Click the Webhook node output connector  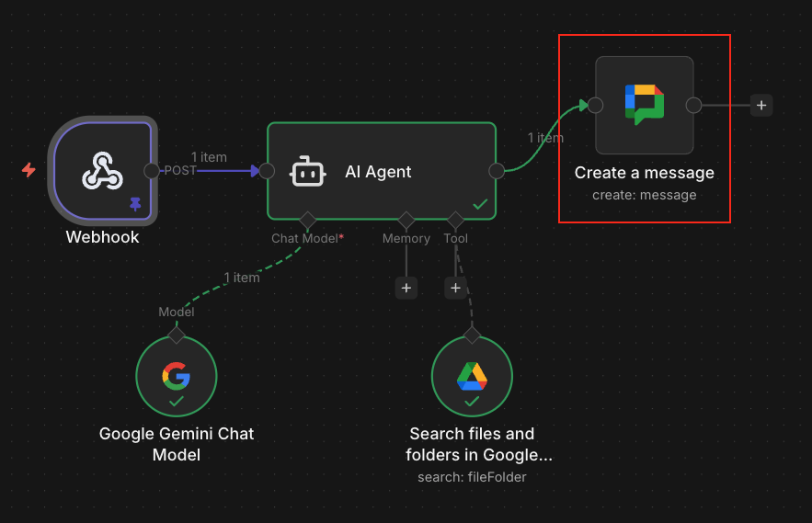pyautogui.click(x=152, y=170)
